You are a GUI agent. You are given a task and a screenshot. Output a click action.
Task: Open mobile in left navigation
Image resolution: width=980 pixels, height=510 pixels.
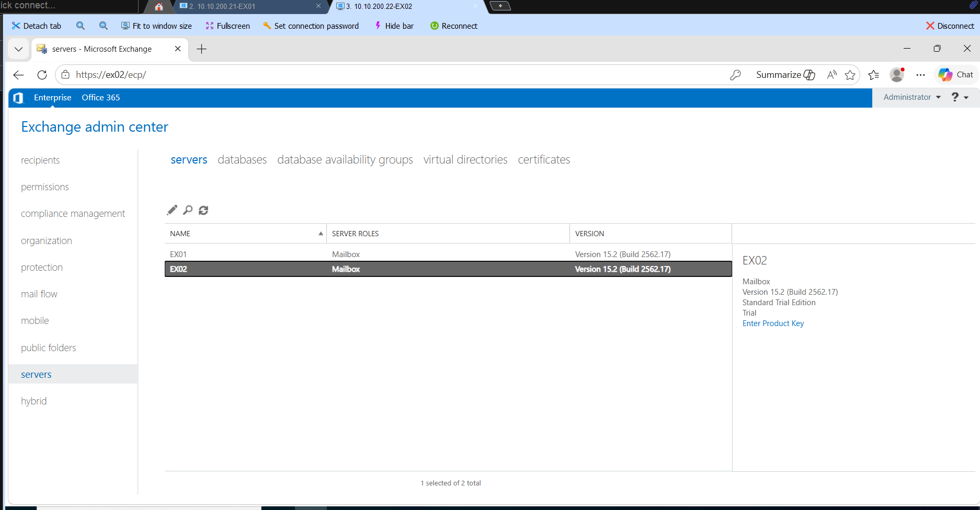35,320
